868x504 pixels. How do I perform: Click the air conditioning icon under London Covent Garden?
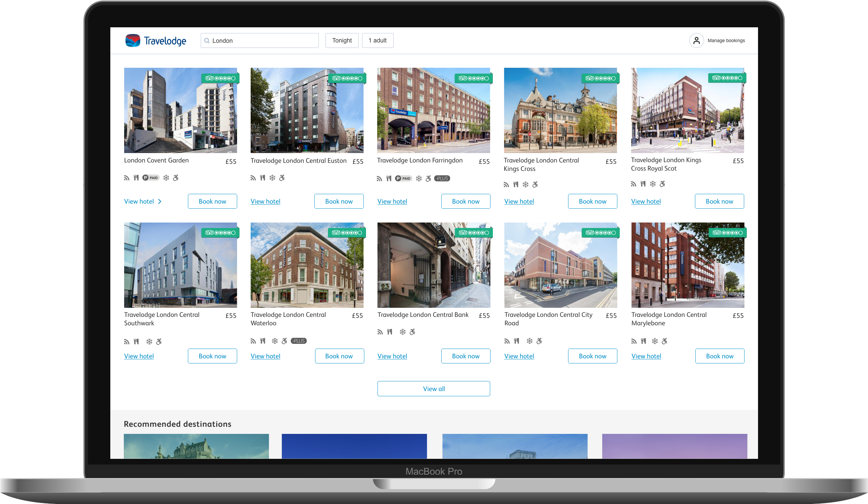pos(166,178)
